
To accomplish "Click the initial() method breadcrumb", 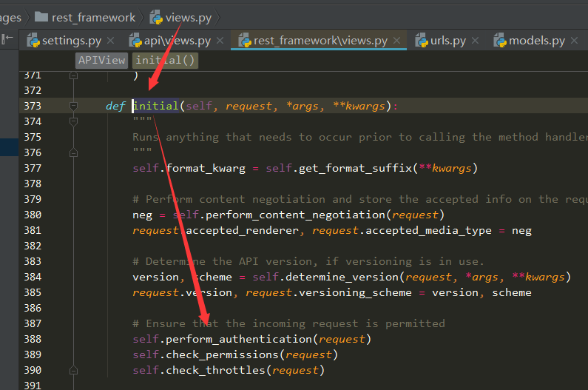I will click(165, 61).
